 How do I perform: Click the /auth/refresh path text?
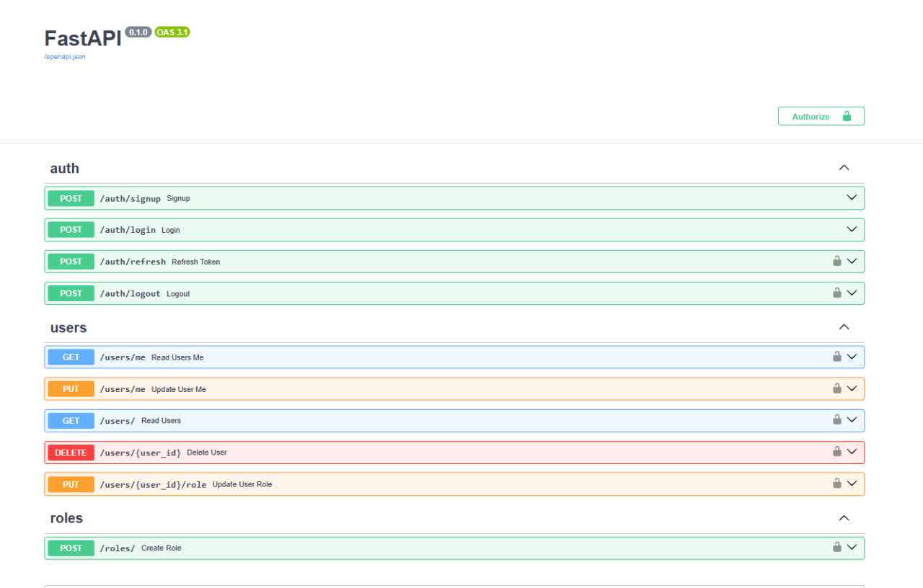[133, 262]
